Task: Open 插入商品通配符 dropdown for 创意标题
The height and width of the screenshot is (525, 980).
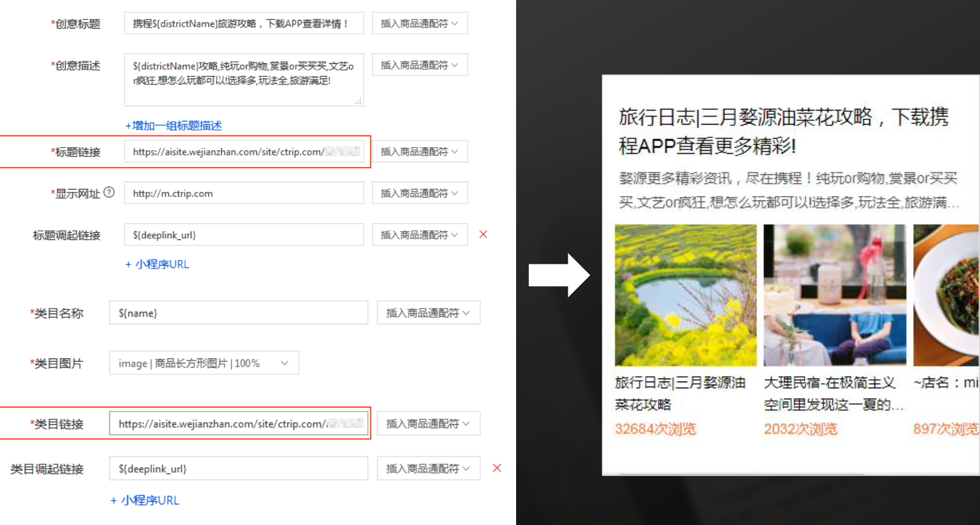Action: pyautogui.click(x=419, y=24)
